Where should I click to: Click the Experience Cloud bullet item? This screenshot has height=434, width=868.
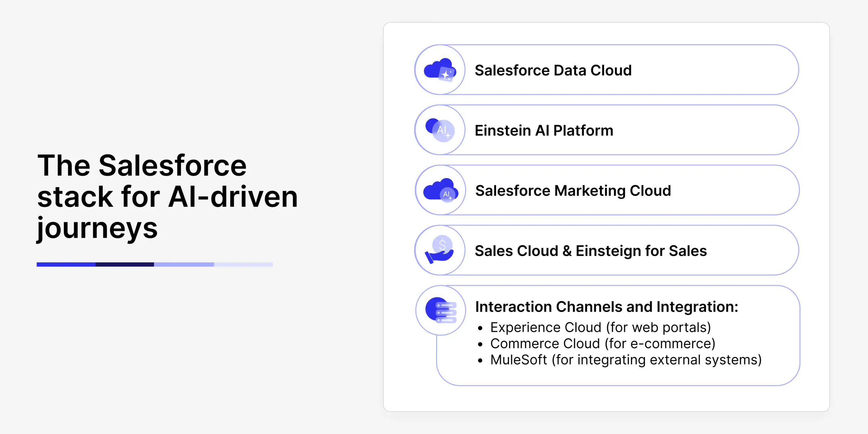tap(600, 327)
